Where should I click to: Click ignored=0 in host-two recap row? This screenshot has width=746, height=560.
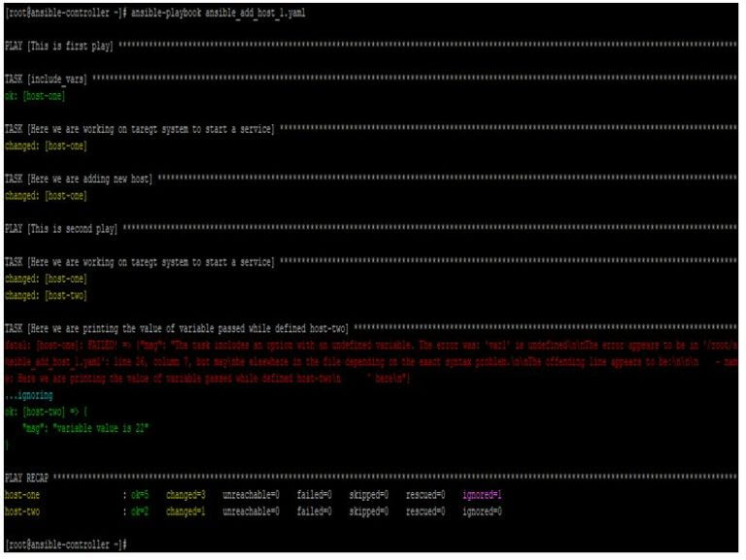coord(482,512)
